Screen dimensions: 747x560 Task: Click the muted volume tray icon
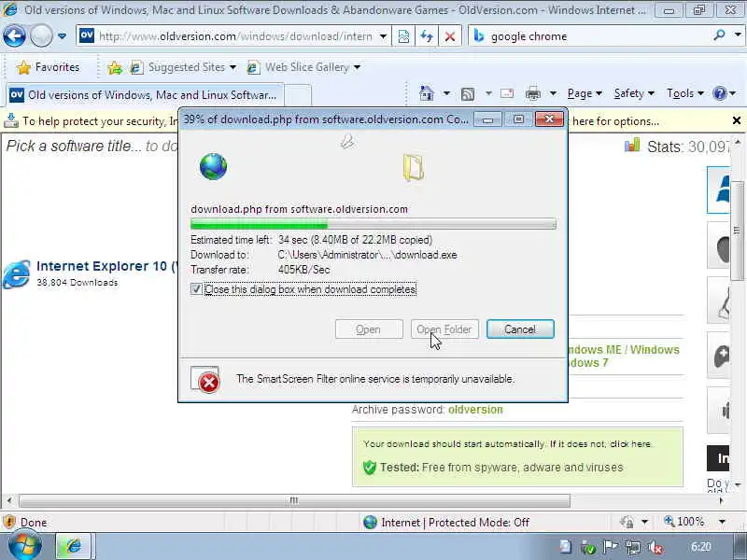[x=655, y=548]
